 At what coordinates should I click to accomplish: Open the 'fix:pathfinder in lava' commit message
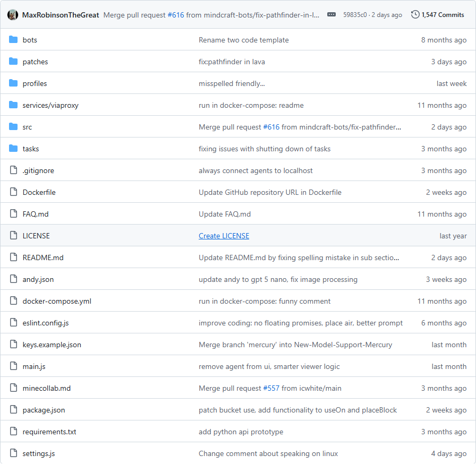(232, 62)
